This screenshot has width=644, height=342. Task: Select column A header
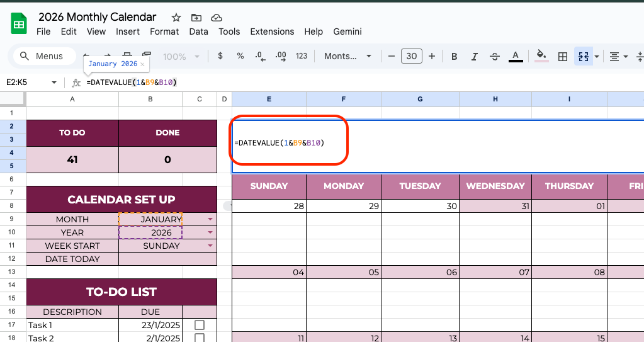point(72,99)
